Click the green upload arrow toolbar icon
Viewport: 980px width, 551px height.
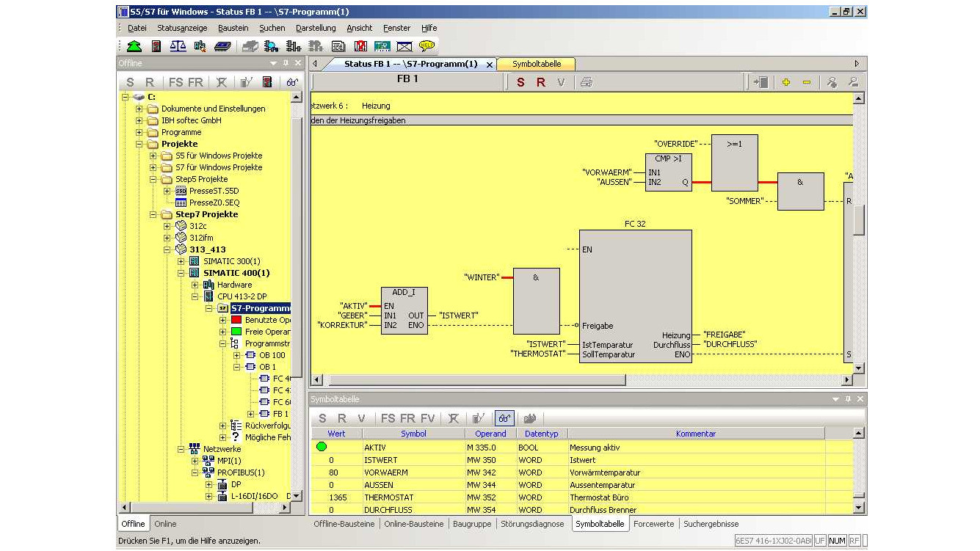tap(133, 45)
